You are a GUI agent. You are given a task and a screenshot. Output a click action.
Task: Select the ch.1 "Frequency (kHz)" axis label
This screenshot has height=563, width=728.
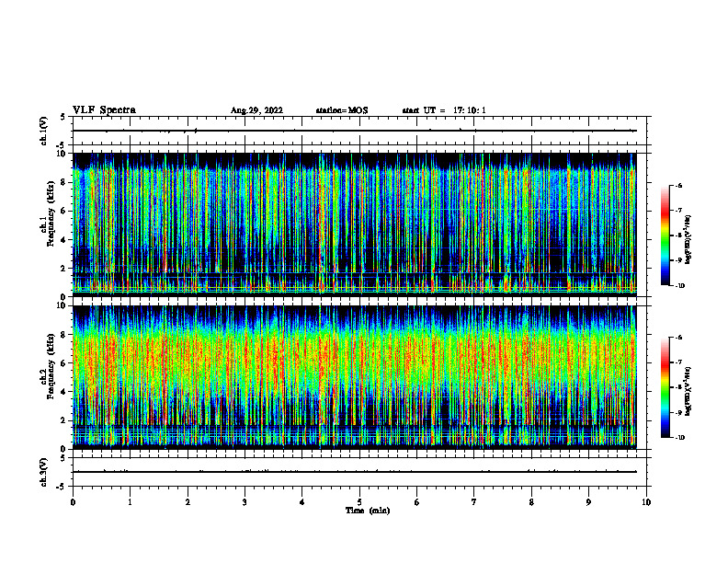coord(51,213)
